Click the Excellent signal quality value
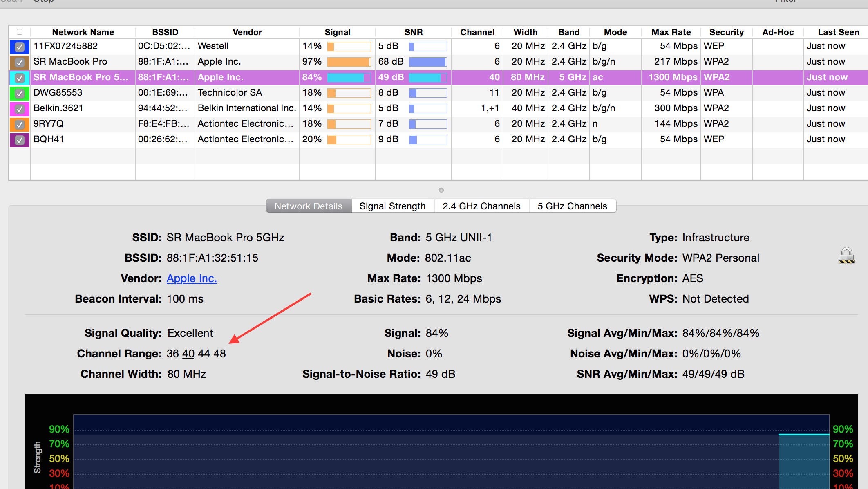Image resolution: width=868 pixels, height=489 pixels. (x=190, y=333)
